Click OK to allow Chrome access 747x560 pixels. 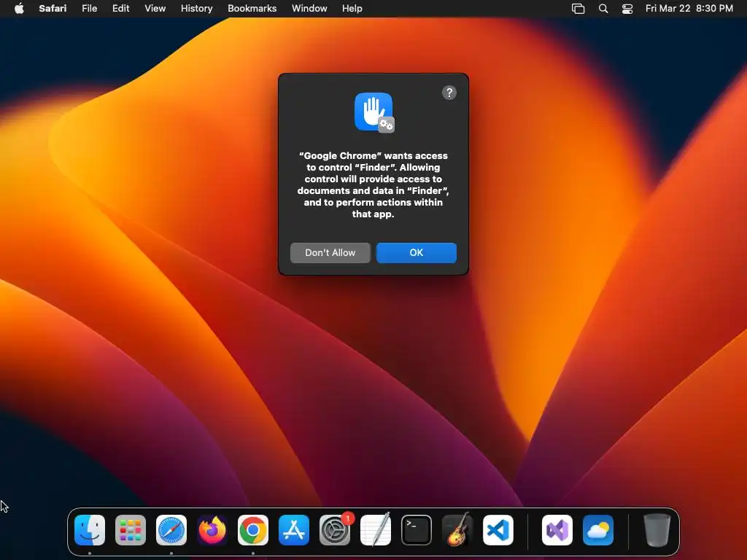tap(417, 253)
